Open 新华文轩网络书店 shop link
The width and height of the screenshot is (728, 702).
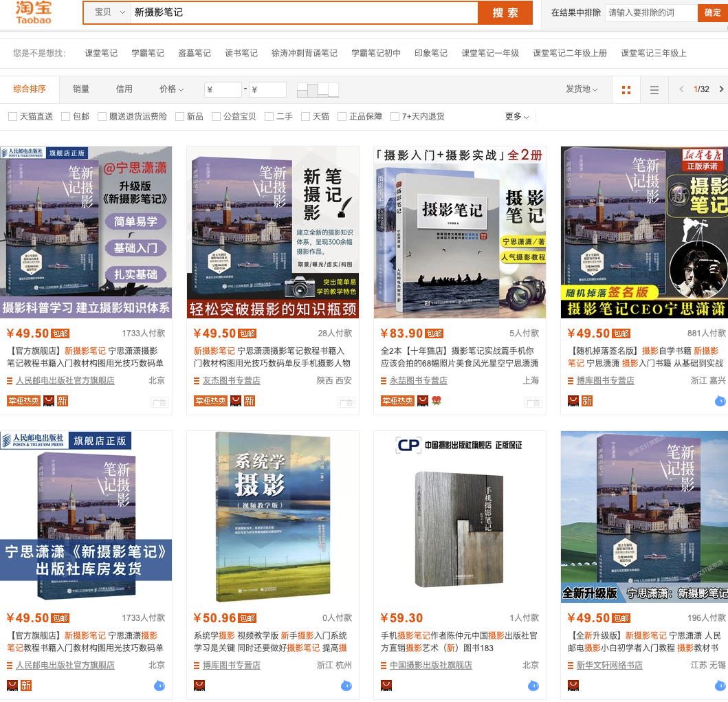(x=610, y=666)
